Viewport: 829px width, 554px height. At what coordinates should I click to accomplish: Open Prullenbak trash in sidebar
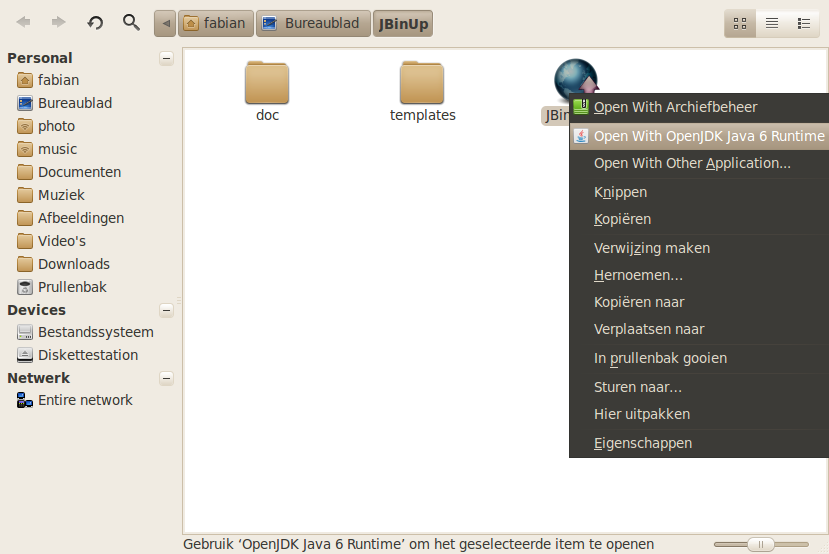(x=62, y=287)
